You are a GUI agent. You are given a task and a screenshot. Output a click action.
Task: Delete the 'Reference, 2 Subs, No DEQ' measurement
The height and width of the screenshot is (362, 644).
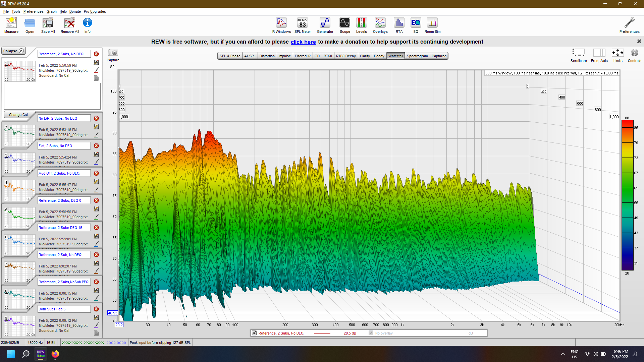point(96,54)
